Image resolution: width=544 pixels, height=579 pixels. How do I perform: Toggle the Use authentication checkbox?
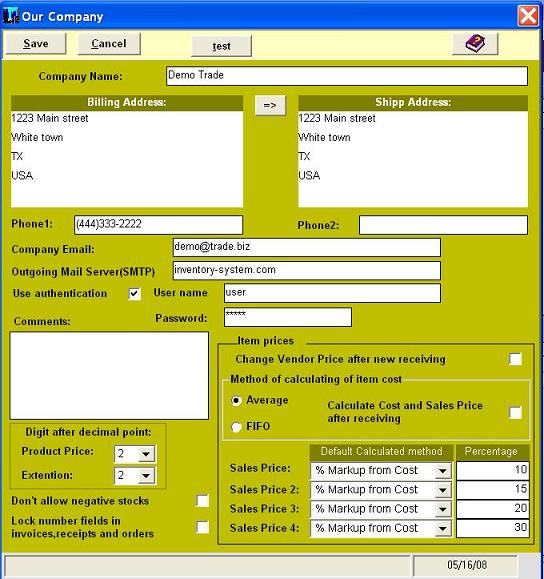pos(134,294)
